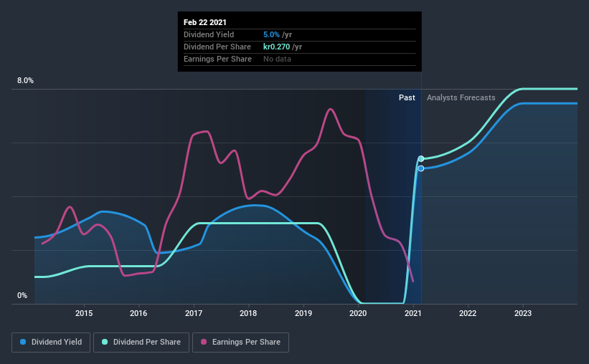Click the Past region label

[407, 97]
